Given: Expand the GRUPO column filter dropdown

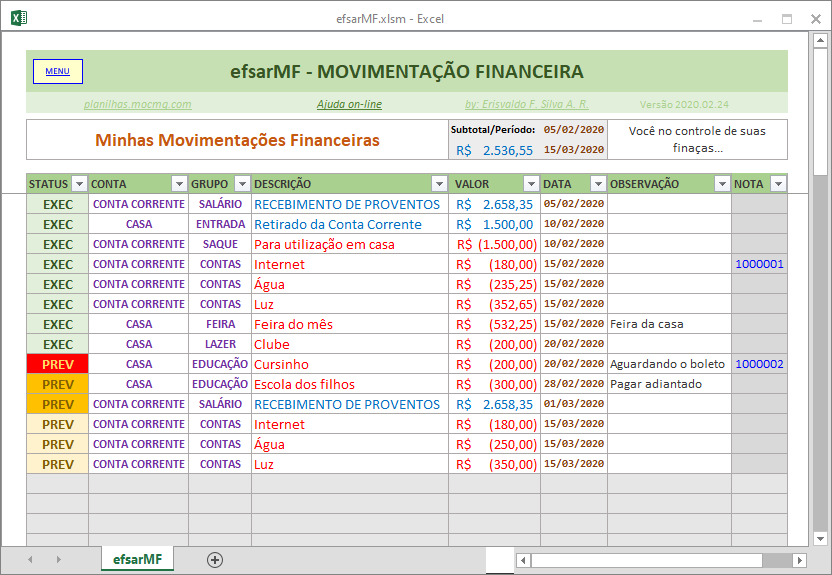Looking at the screenshot, I should (x=241, y=184).
